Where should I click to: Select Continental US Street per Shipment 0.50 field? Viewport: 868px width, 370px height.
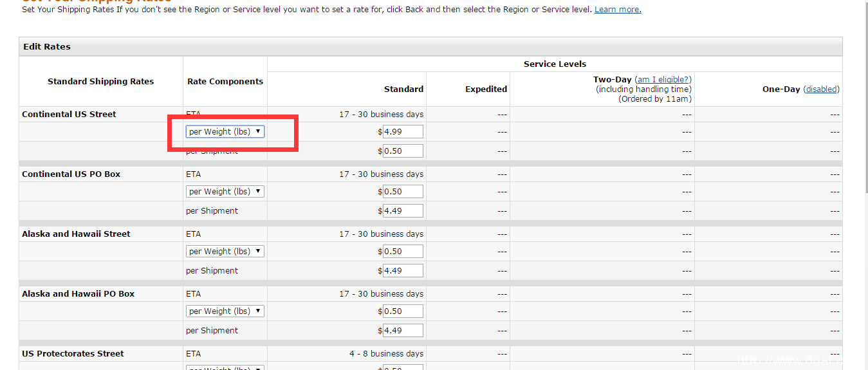click(x=403, y=151)
